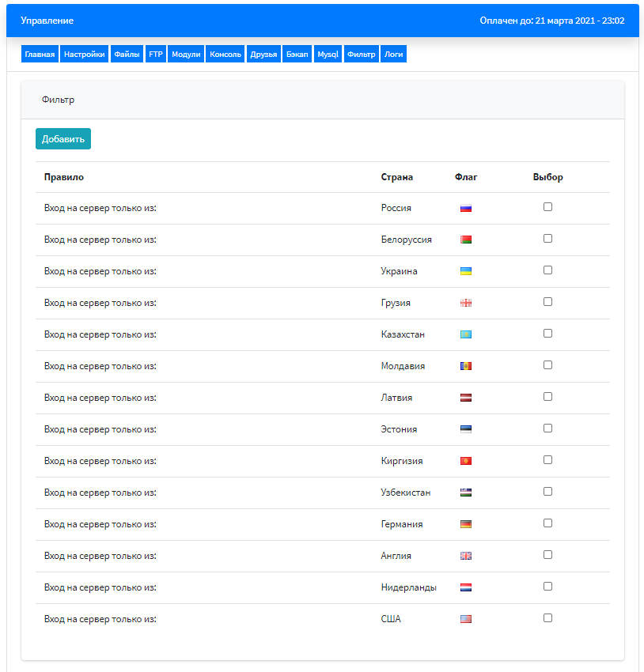Click the США country name

(391, 619)
